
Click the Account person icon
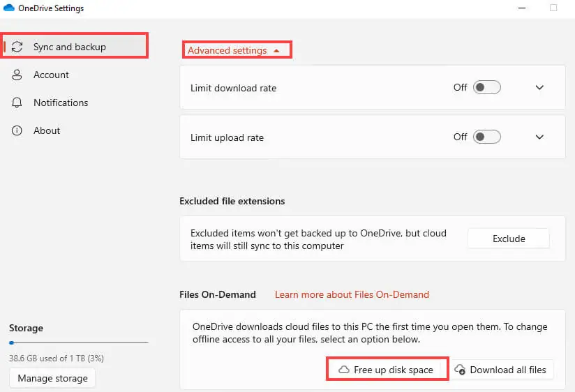click(17, 75)
